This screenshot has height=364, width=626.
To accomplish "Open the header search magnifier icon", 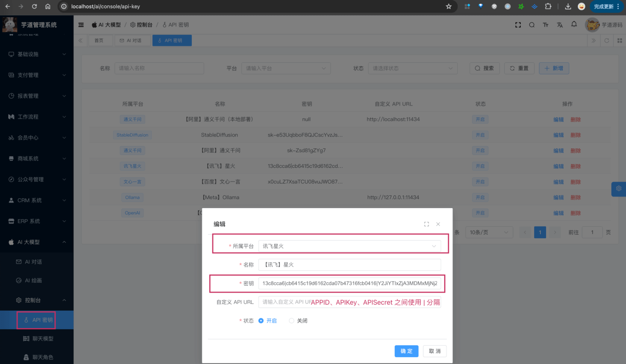I will tap(532, 25).
